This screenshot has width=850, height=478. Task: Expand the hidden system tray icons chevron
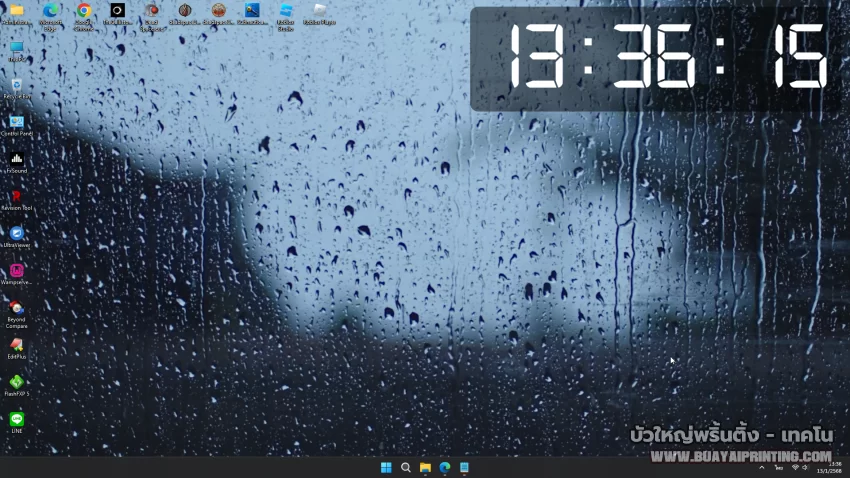pyautogui.click(x=762, y=467)
